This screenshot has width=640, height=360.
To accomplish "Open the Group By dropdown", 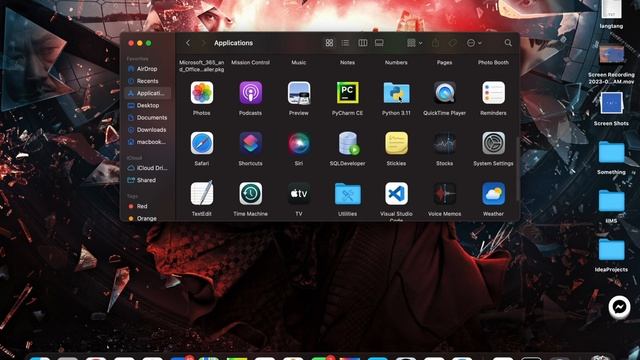I will pos(414,43).
